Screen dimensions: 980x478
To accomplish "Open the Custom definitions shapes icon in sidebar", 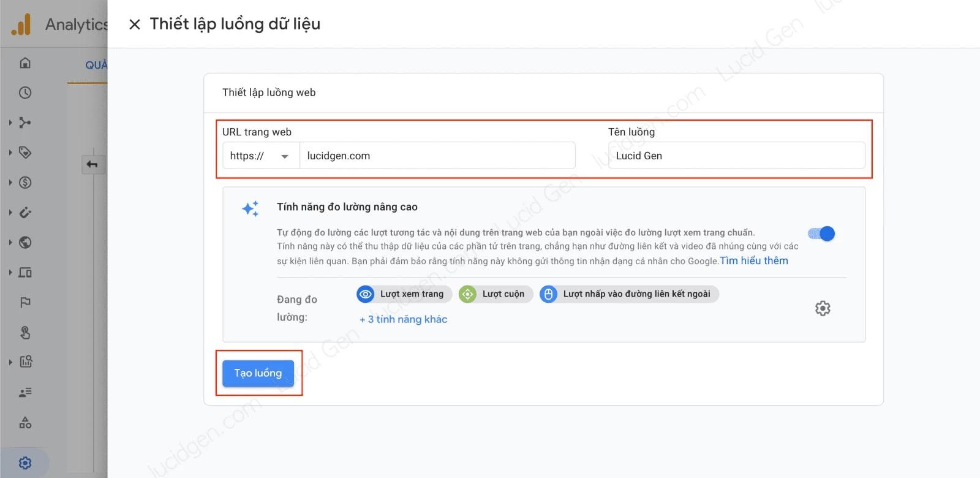I will [x=25, y=422].
